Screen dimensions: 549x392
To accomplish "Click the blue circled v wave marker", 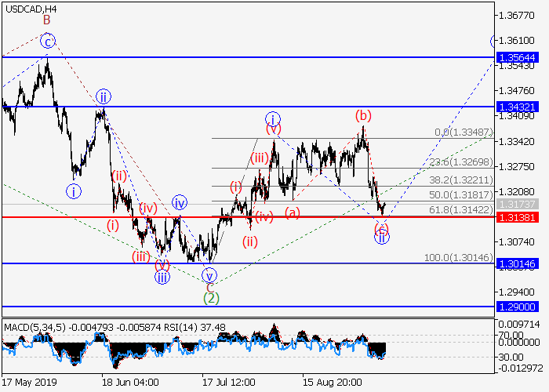I will 209,275.
